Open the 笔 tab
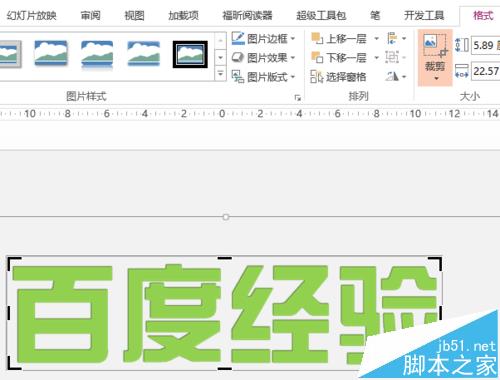 [x=375, y=15]
